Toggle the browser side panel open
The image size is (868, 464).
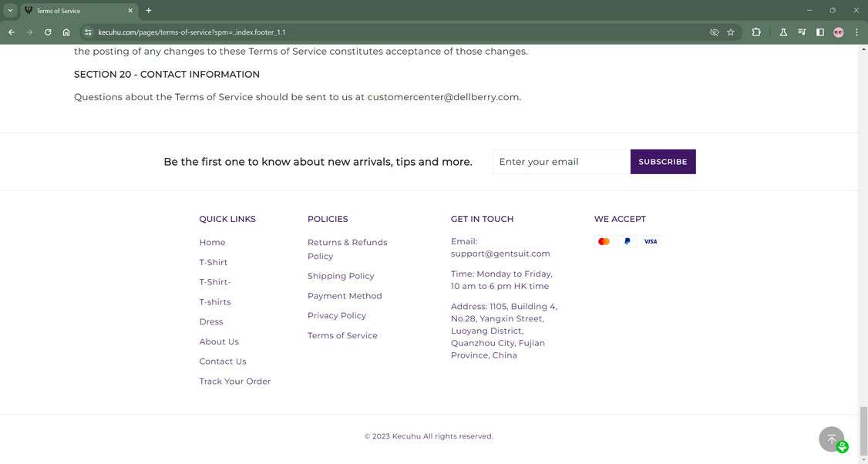point(819,32)
